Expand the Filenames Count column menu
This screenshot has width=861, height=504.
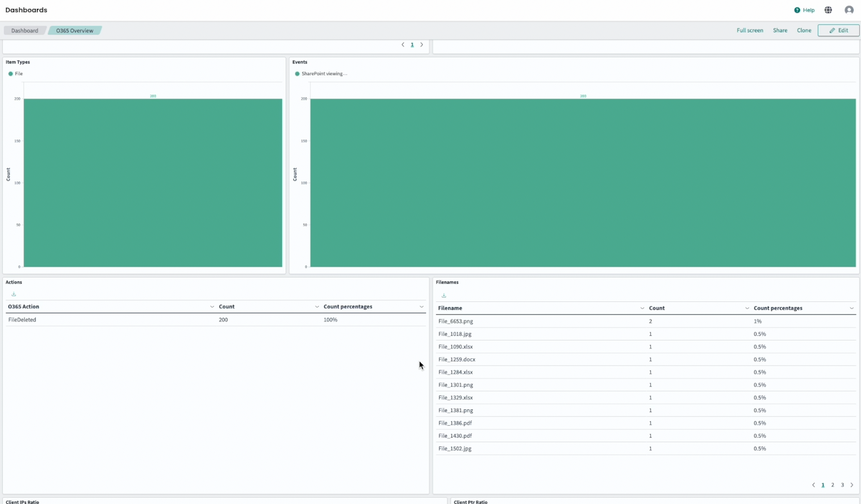(x=747, y=308)
